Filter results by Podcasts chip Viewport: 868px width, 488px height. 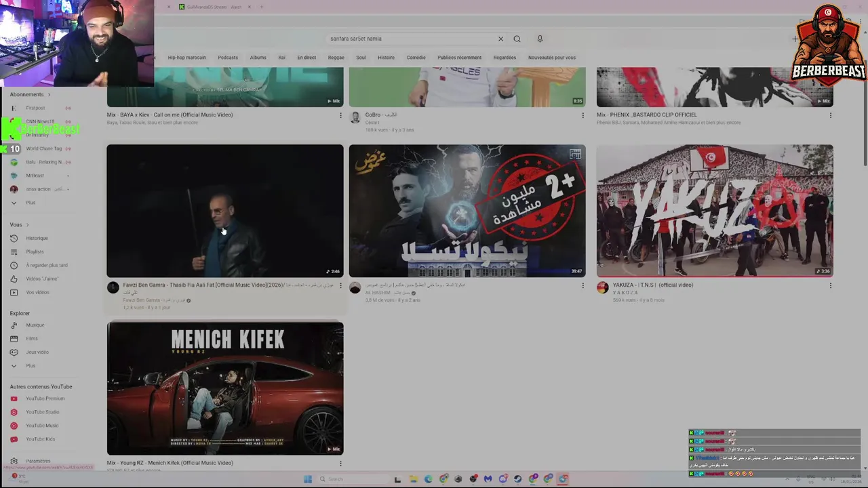tap(228, 58)
